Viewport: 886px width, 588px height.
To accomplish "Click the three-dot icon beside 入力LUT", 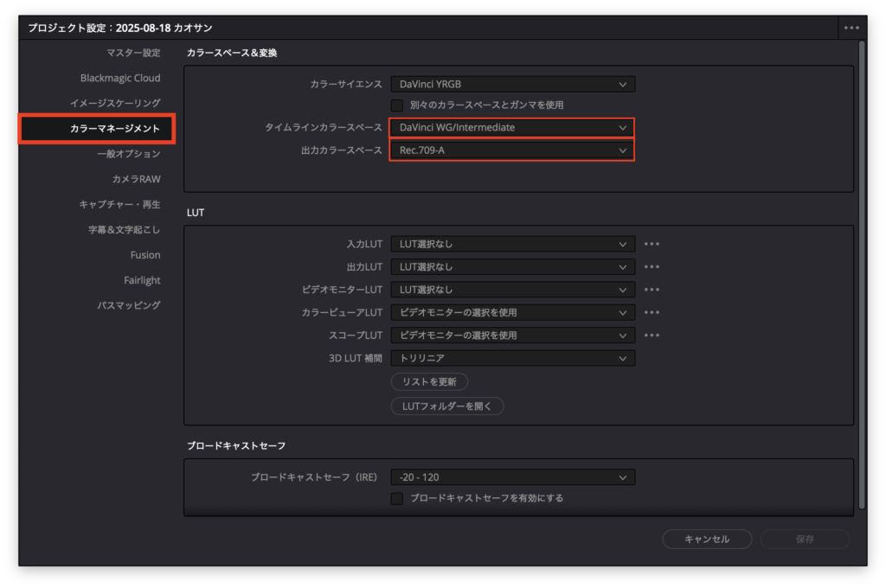I will (652, 245).
